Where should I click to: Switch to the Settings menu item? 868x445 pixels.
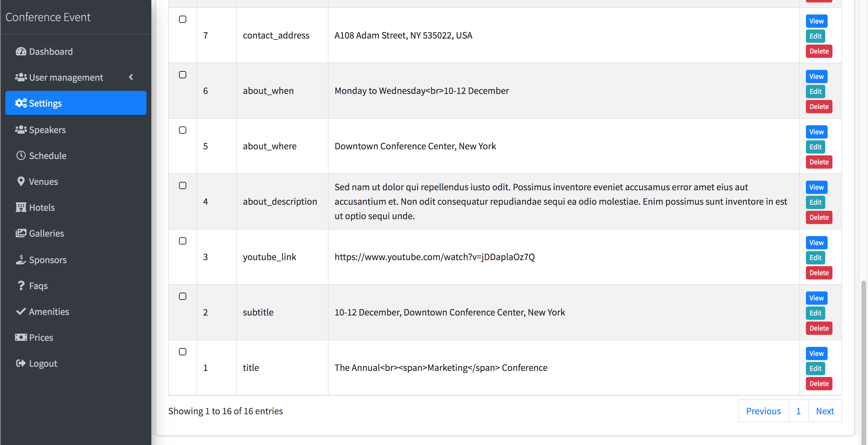(x=45, y=103)
